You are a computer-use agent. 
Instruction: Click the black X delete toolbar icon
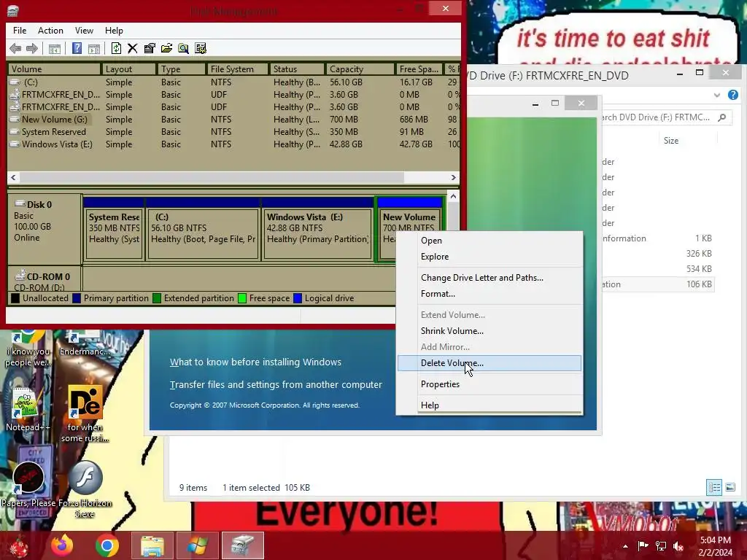point(133,48)
